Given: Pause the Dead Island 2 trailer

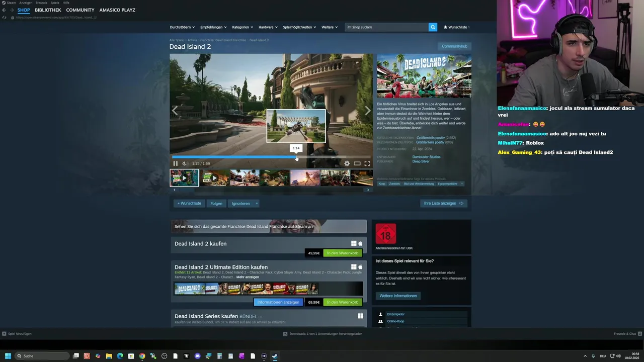Looking at the screenshot, I should click(x=175, y=163).
